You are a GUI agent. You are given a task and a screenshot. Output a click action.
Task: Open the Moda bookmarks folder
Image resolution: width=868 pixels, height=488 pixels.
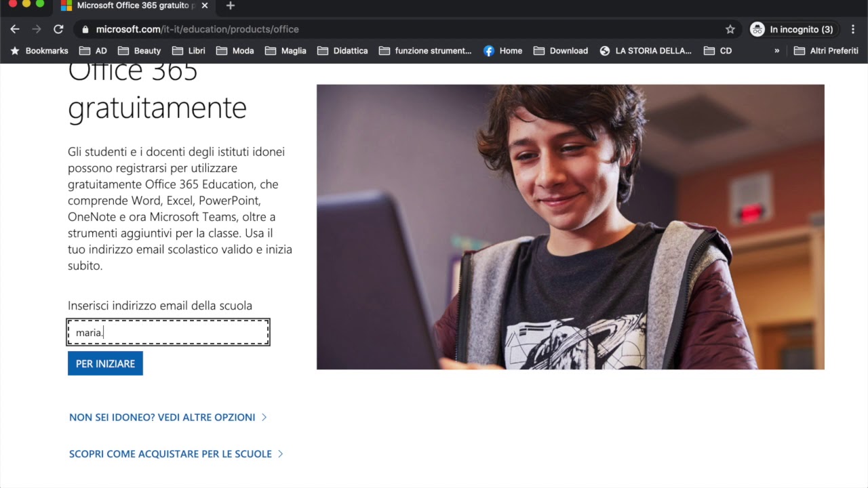coord(235,51)
